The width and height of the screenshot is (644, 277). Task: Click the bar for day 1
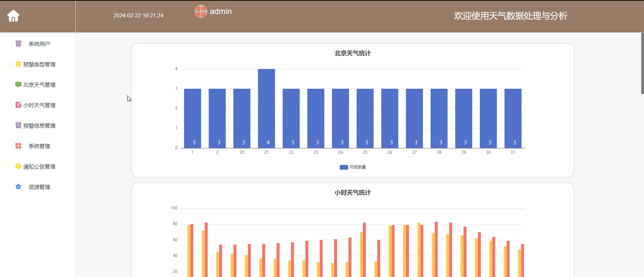[193, 118]
